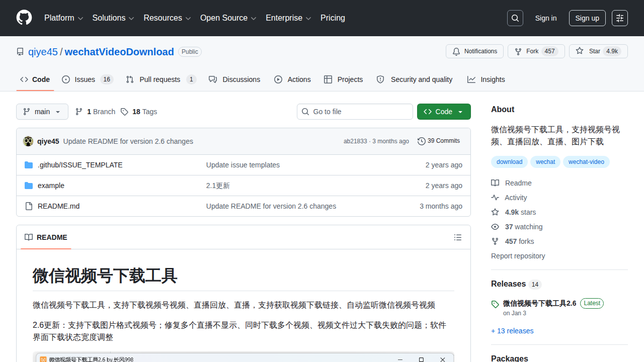The image size is (644, 362).
Task: Switch to the Issues tab
Action: point(84,79)
